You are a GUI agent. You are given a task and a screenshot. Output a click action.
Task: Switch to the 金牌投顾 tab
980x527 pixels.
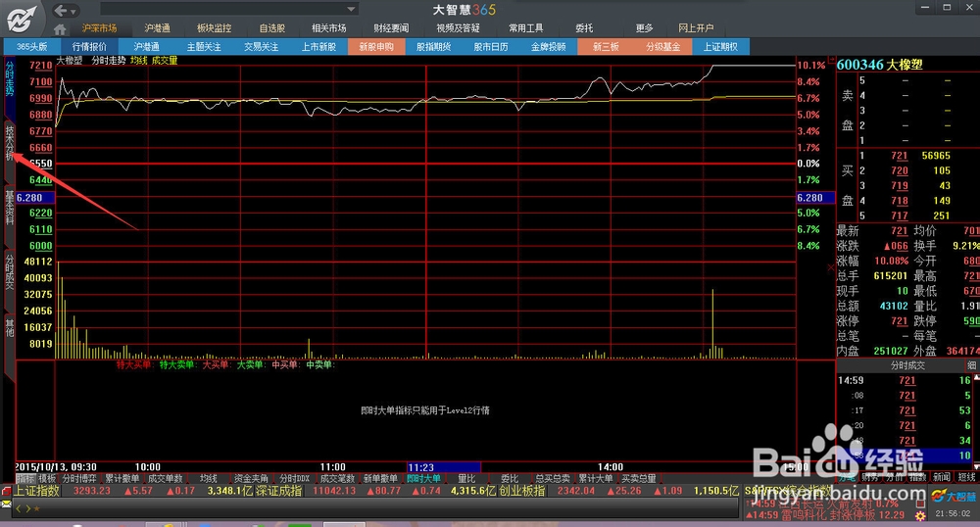click(548, 47)
